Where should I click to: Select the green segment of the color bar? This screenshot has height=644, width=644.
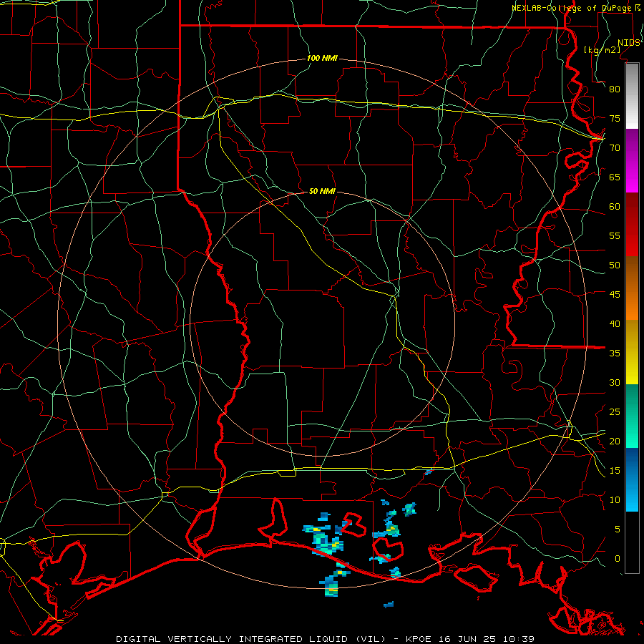pyautogui.click(x=632, y=416)
